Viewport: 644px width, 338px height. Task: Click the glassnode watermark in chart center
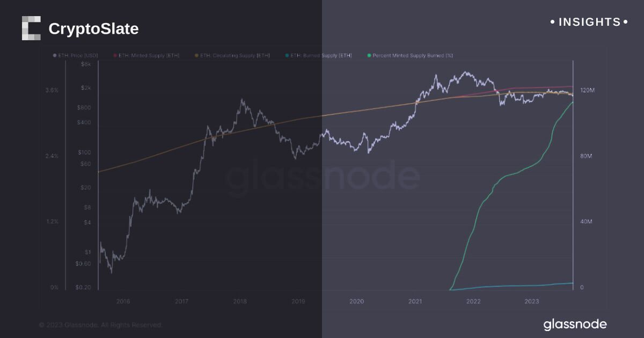coord(322,178)
